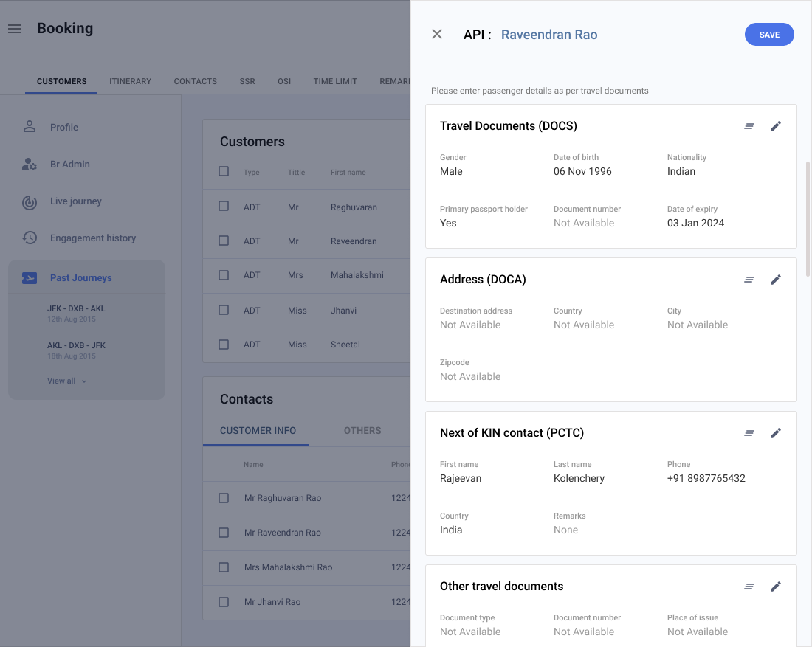812x647 pixels.
Task: Select the SSR tab
Action: (247, 81)
